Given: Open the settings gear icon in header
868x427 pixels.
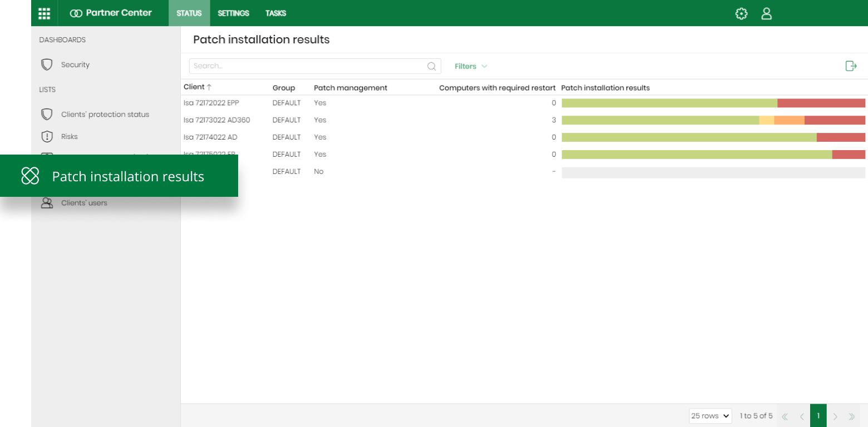Looking at the screenshot, I should [x=741, y=13].
